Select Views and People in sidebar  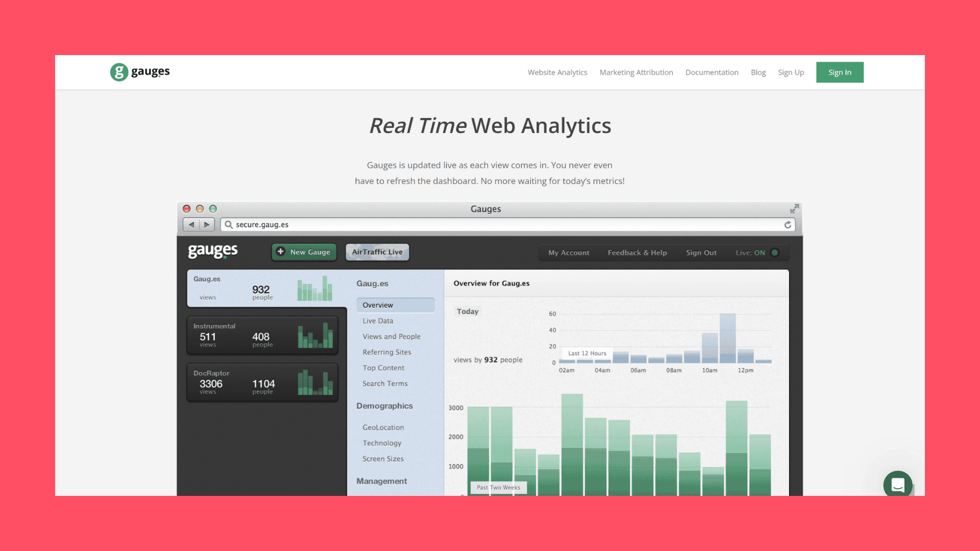391,337
